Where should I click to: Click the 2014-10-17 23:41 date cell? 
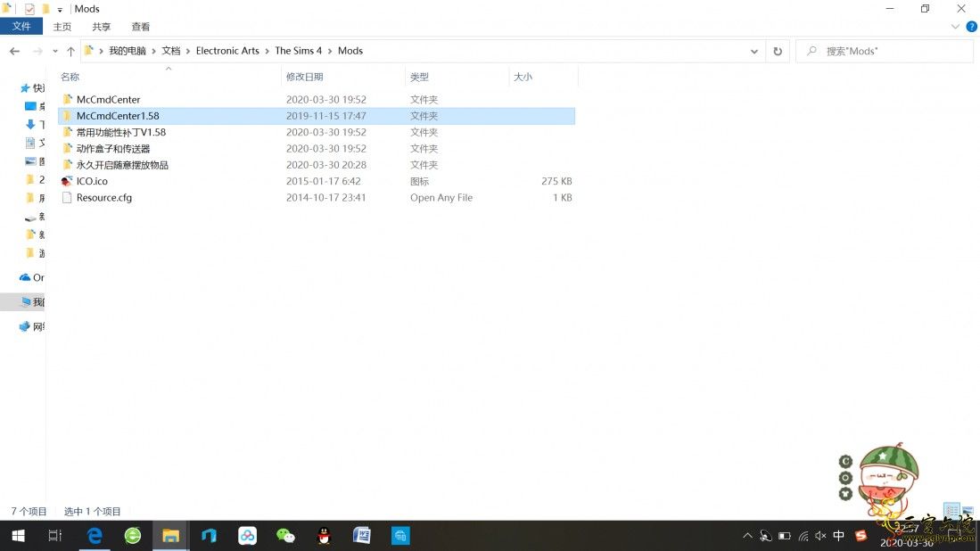[x=325, y=197]
